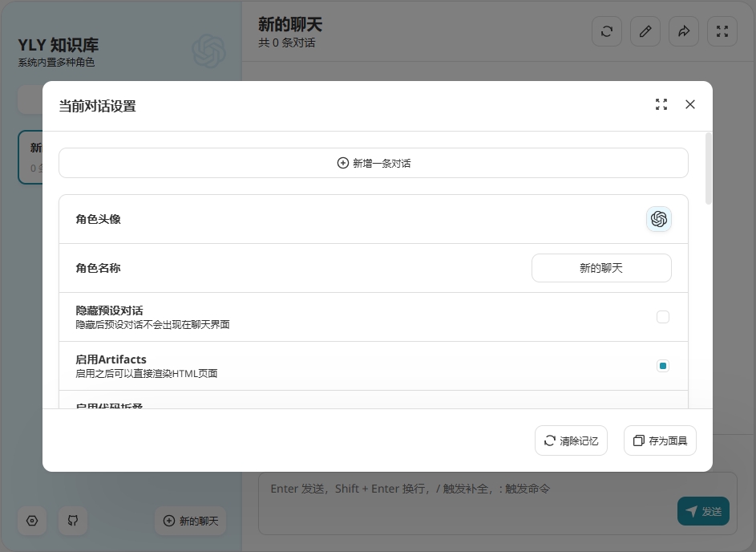Open the GitHub icon link
The height and width of the screenshot is (552, 756).
click(73, 521)
